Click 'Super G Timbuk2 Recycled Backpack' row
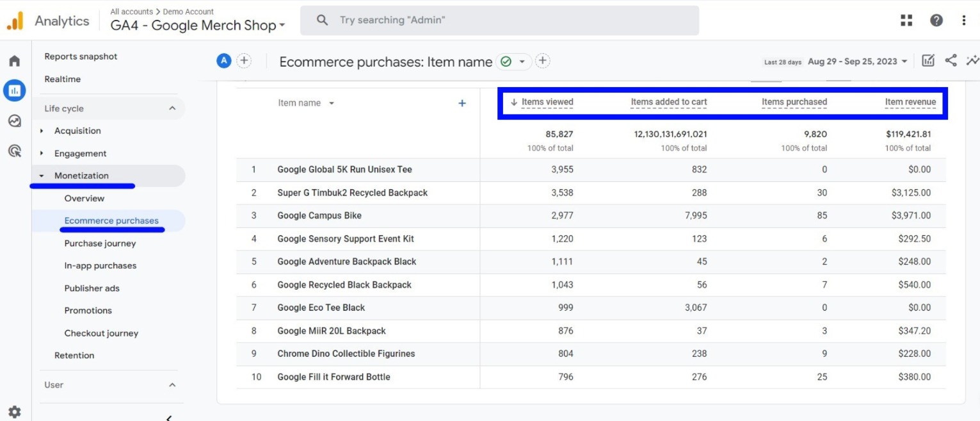Screen dimensions: 980x421 coord(591,193)
